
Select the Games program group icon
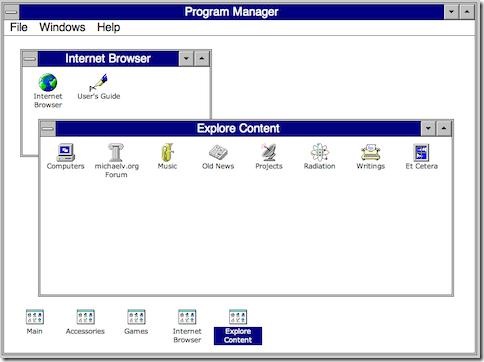click(x=136, y=317)
